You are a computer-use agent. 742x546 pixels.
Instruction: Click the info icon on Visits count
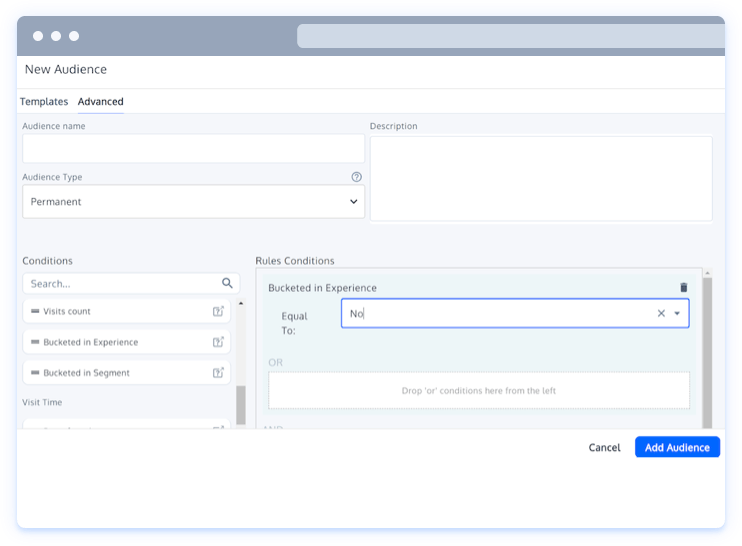(x=218, y=312)
